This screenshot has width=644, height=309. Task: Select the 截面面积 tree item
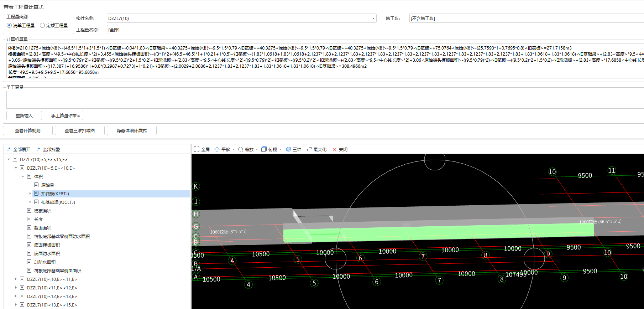[x=43, y=228]
